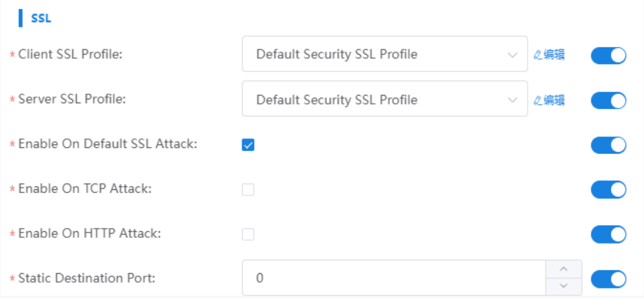The image size is (644, 298).
Task: Disable toggle for Enable On Default SSL Attack
Action: point(608,145)
